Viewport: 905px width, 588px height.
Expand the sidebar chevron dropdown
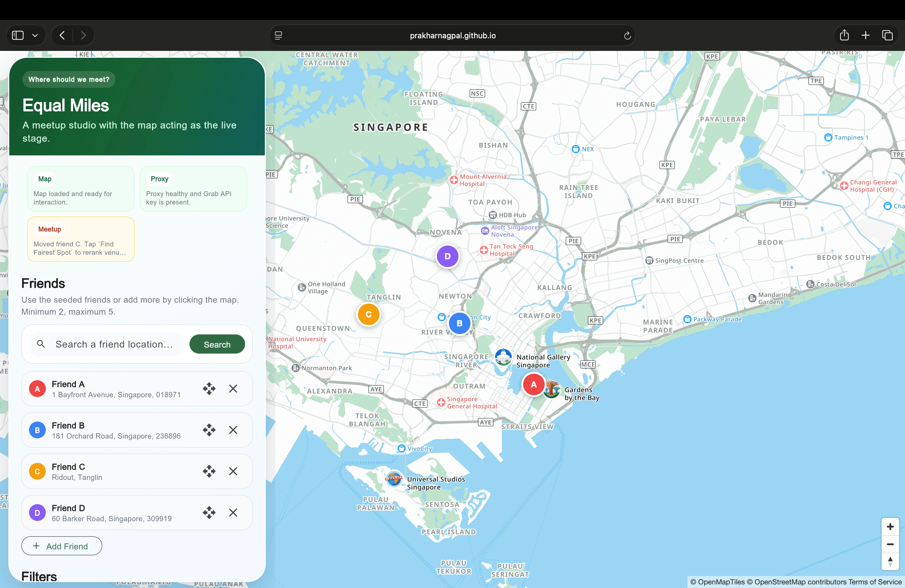[35, 35]
